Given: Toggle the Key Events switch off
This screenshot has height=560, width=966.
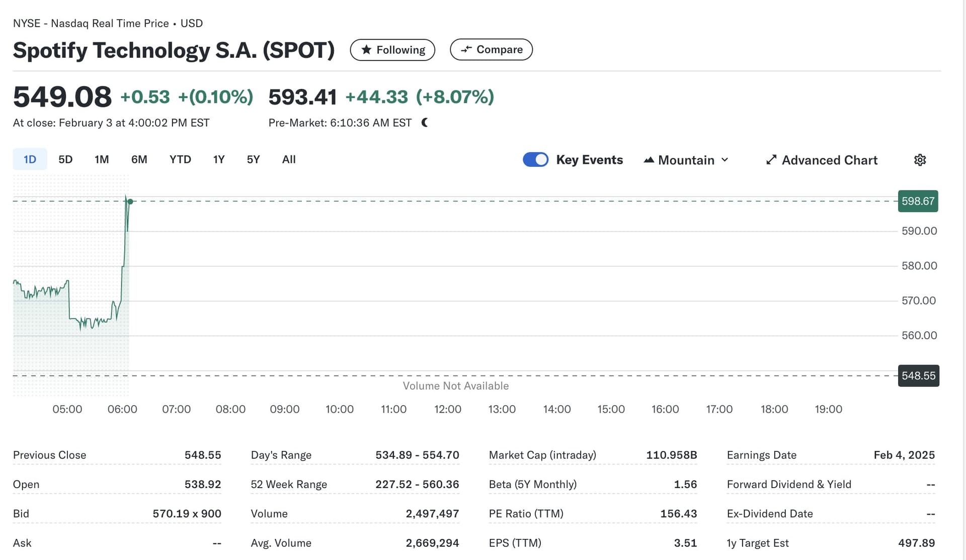Looking at the screenshot, I should (535, 160).
